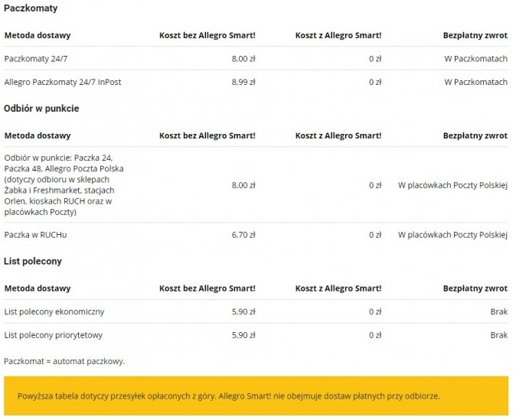Click 0 zł in the Paczka 24/Paczka 48 row
The height and width of the screenshot is (420, 513).
tap(375, 185)
